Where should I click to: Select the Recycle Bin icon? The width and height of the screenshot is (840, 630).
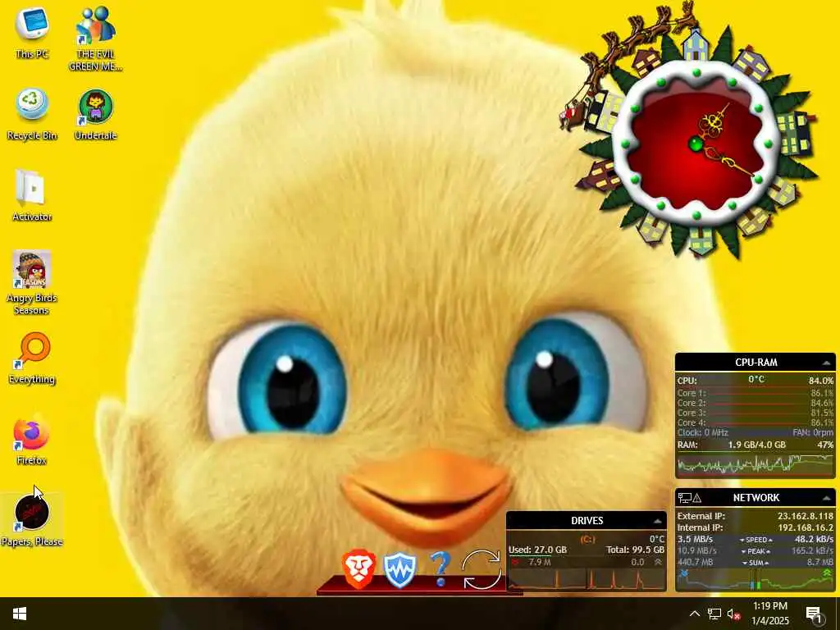click(32, 114)
